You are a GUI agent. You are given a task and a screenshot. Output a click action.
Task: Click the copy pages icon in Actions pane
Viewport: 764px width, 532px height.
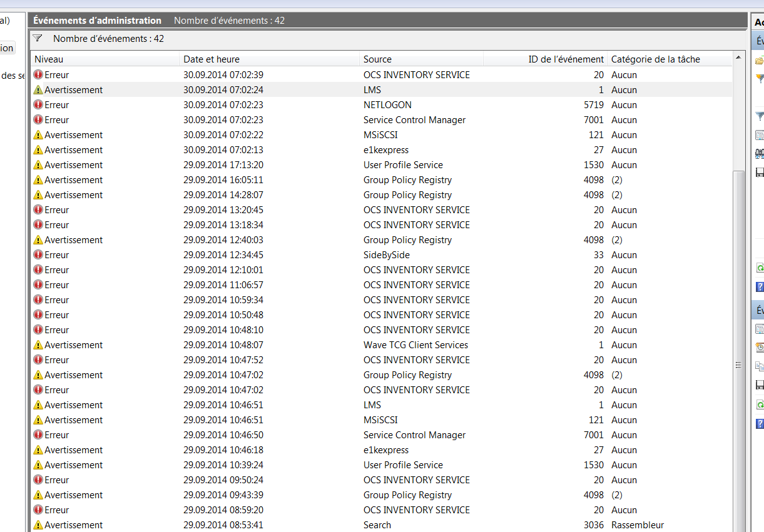(760, 366)
